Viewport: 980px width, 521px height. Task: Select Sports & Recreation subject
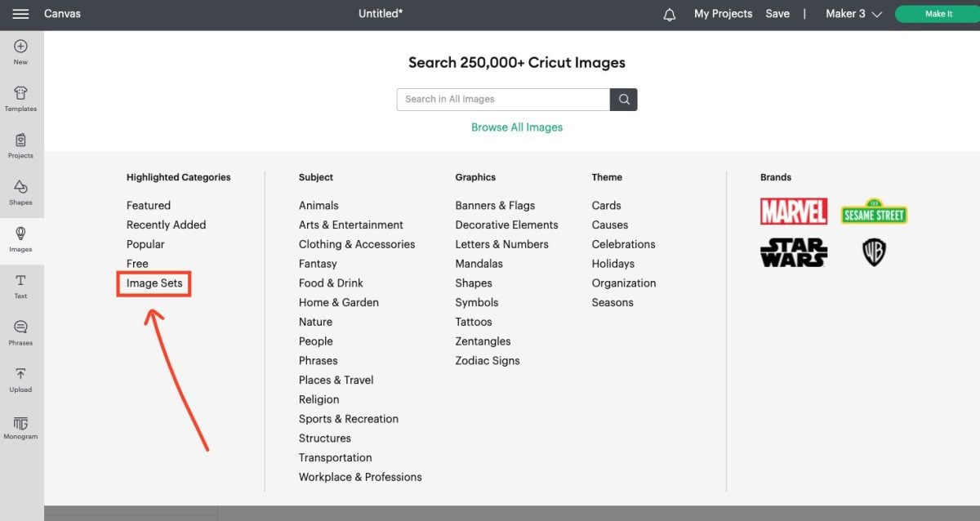pos(349,419)
